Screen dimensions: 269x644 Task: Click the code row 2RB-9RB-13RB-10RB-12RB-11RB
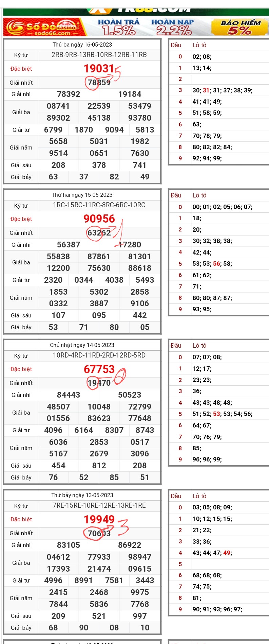[99, 55]
